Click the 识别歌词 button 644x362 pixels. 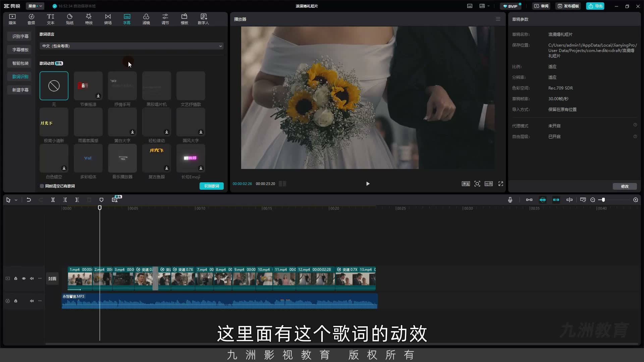[211, 186]
